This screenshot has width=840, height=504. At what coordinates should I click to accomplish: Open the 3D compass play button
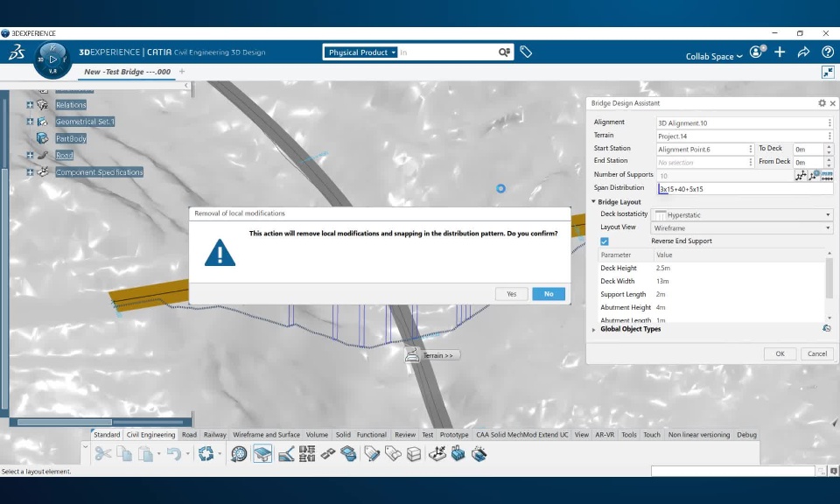click(x=52, y=59)
